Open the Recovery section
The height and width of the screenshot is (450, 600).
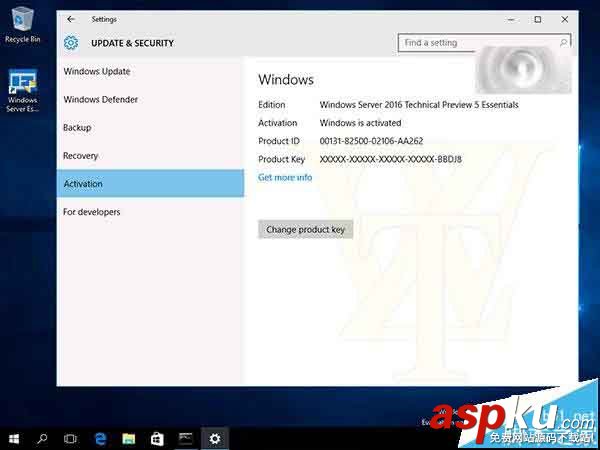pos(150,156)
